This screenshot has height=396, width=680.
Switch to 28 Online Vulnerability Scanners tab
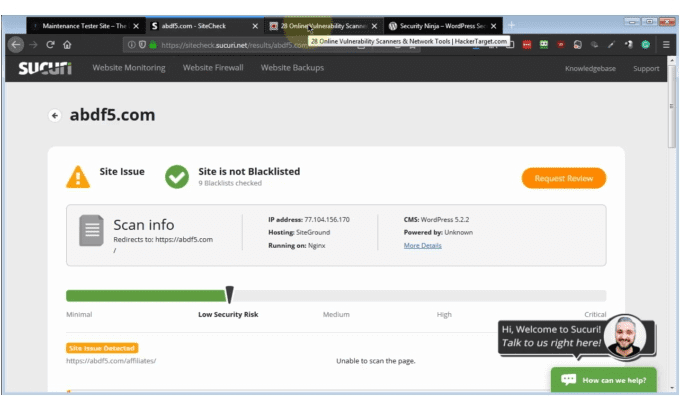[x=323, y=26]
